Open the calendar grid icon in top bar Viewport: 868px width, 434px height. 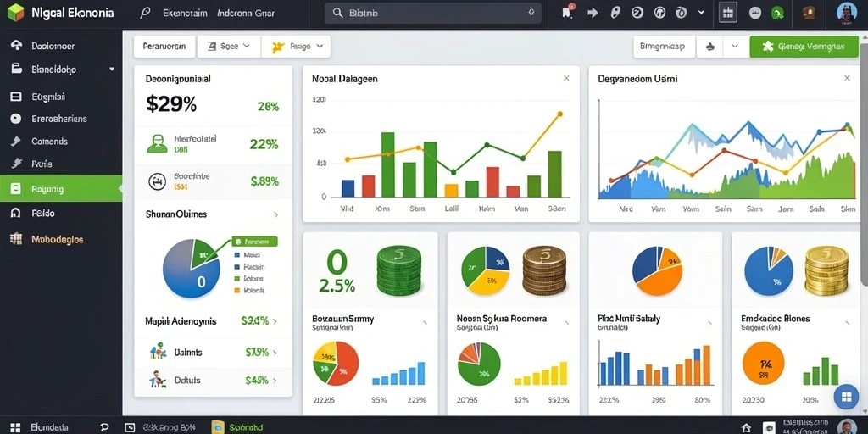click(x=728, y=13)
